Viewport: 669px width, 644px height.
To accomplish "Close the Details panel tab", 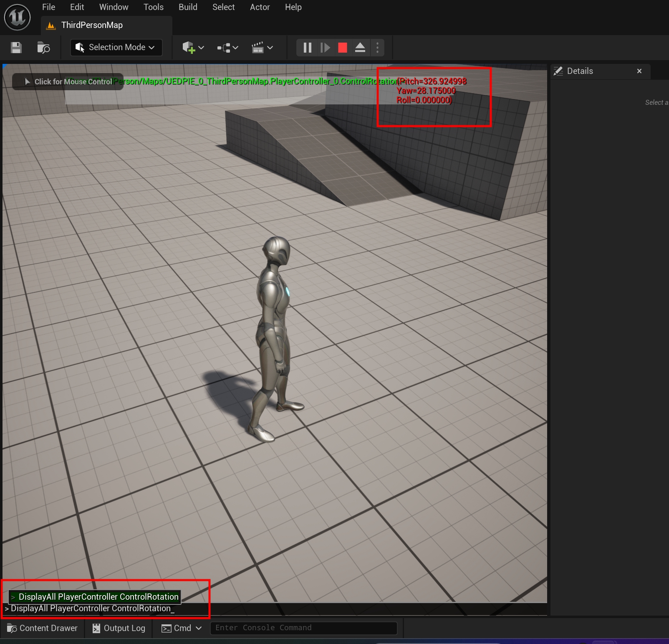I will (639, 71).
